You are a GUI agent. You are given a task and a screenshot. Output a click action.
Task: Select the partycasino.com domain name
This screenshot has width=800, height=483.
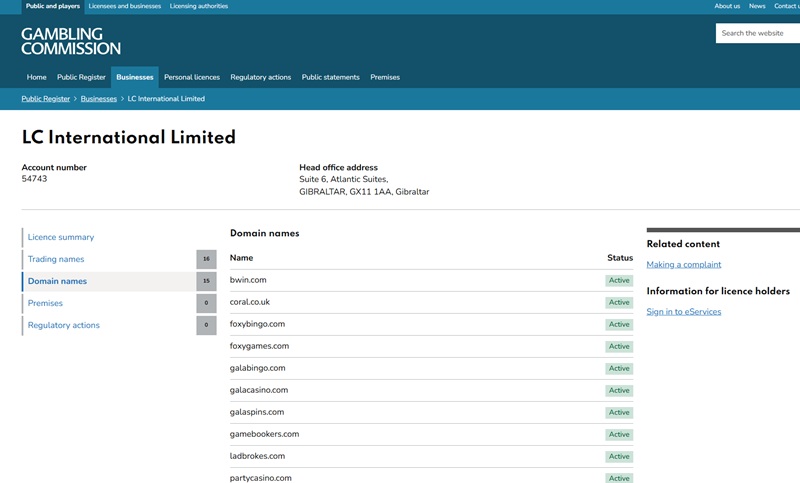click(261, 478)
